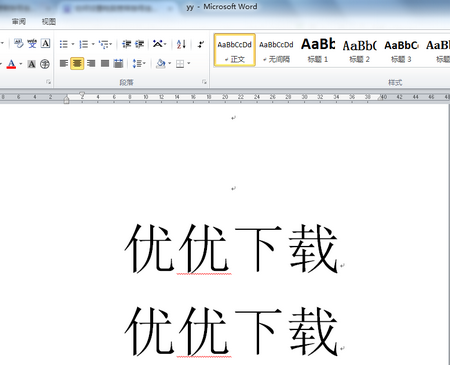
Task: Click the Character Shading (gray A) icon
Action: (x=31, y=64)
